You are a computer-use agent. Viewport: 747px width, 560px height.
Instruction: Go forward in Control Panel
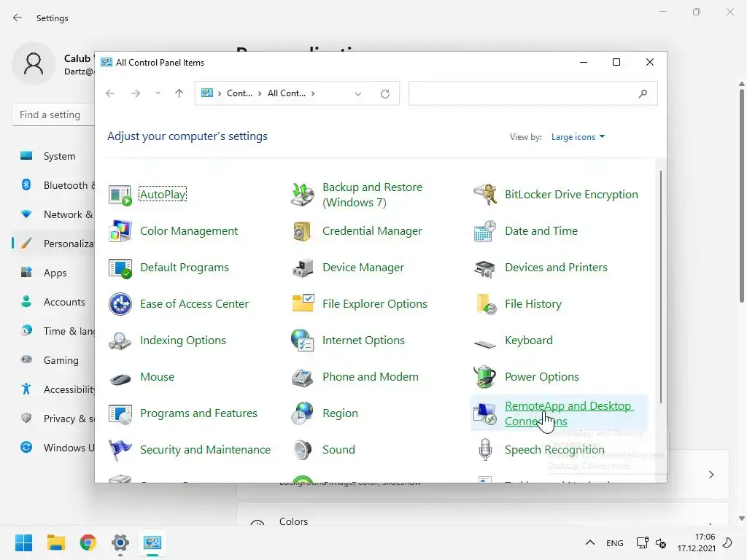135,93
